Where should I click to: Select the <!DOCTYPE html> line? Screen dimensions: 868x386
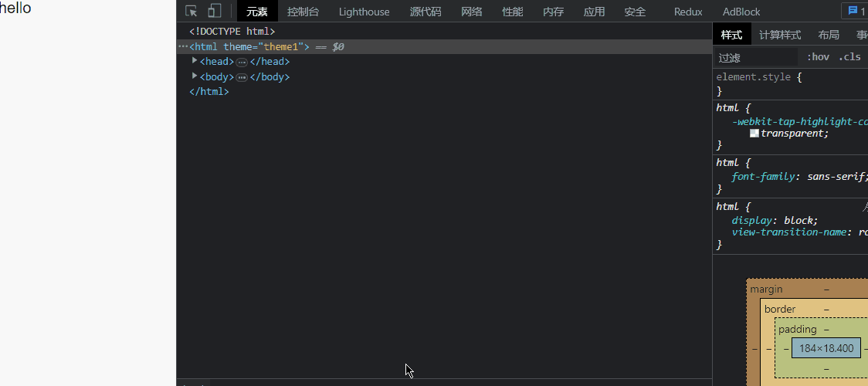coord(232,32)
